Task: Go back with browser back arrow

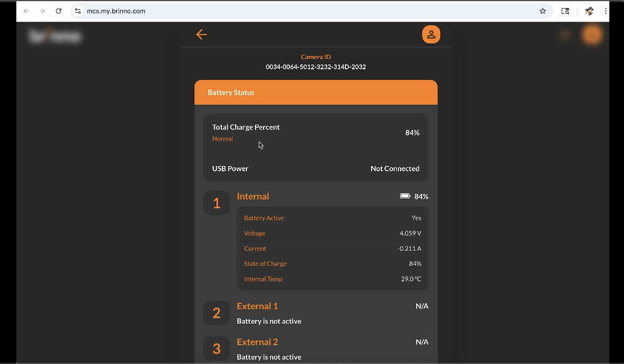Action: tap(26, 11)
